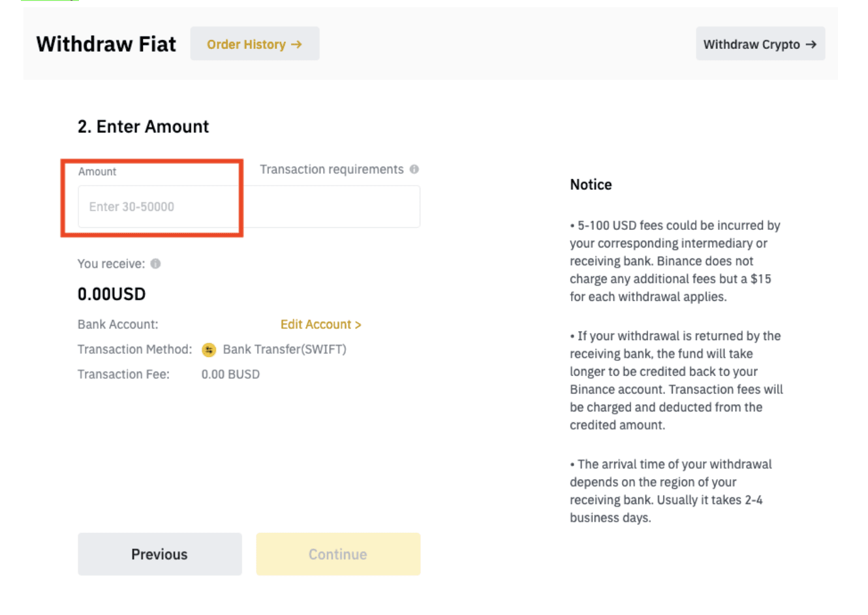868x615 pixels.
Task: Click the arrow icon in Withdraw Crypto
Action: [811, 44]
